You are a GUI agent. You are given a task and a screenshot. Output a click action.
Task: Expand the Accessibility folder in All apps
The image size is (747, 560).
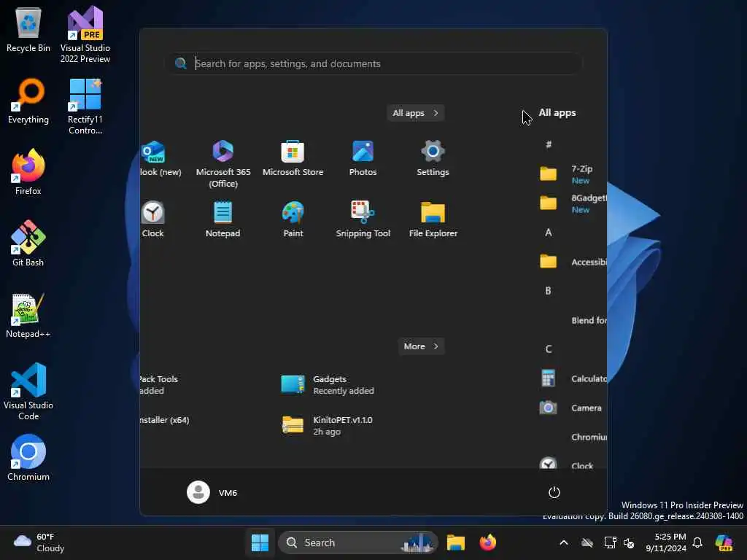[572, 262]
